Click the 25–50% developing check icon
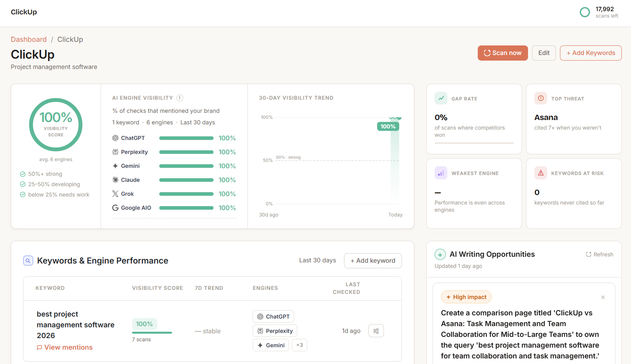631x364 pixels. pyautogui.click(x=23, y=184)
